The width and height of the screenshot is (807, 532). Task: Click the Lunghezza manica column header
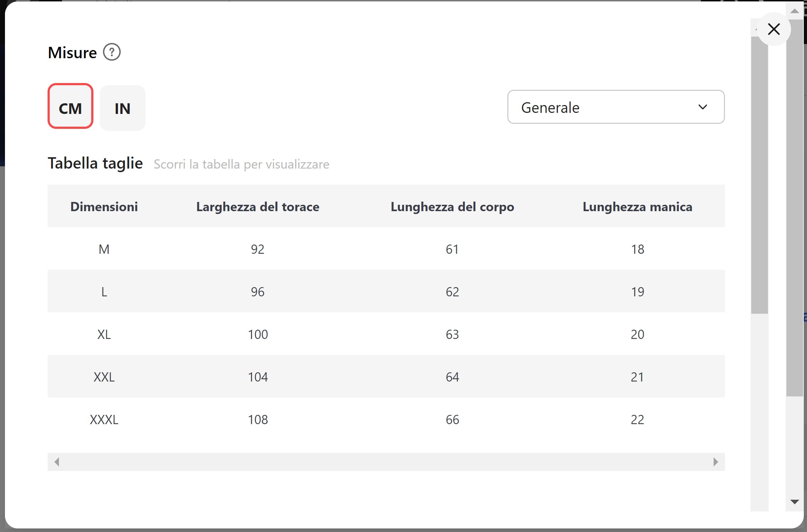point(637,207)
